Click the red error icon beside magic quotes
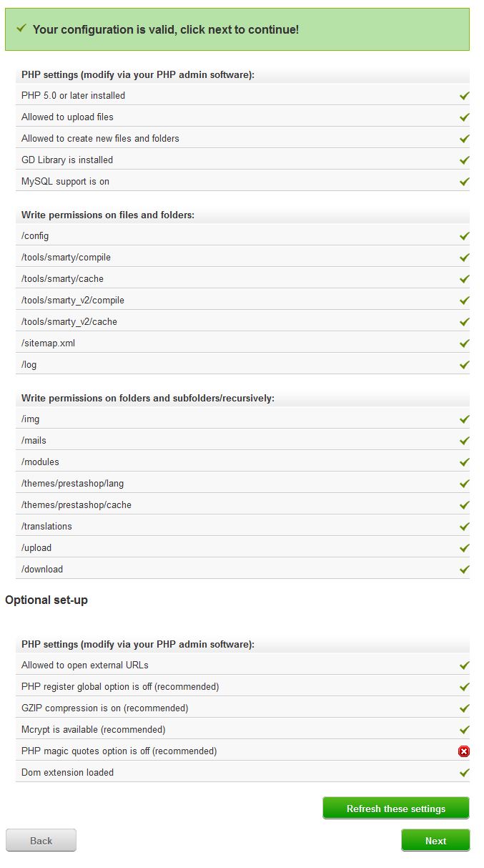The image size is (484, 868). click(464, 751)
